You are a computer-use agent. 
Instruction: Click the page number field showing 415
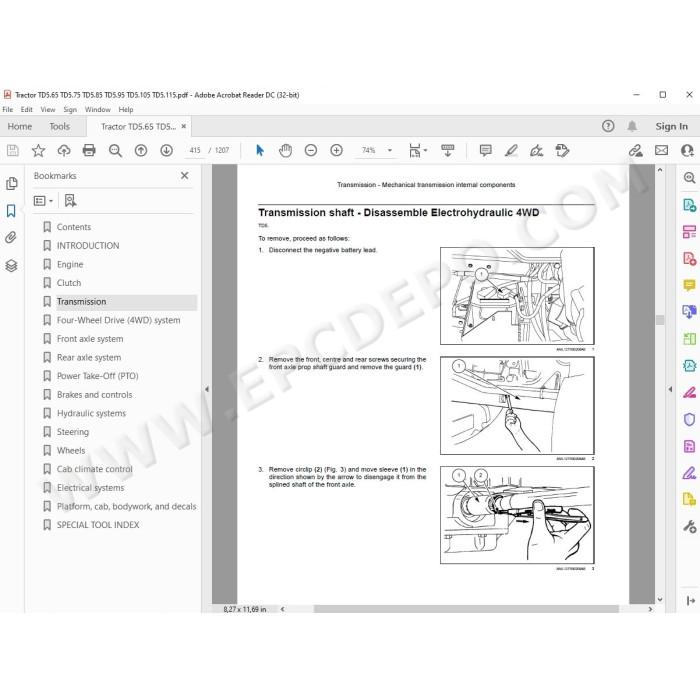tap(195, 150)
